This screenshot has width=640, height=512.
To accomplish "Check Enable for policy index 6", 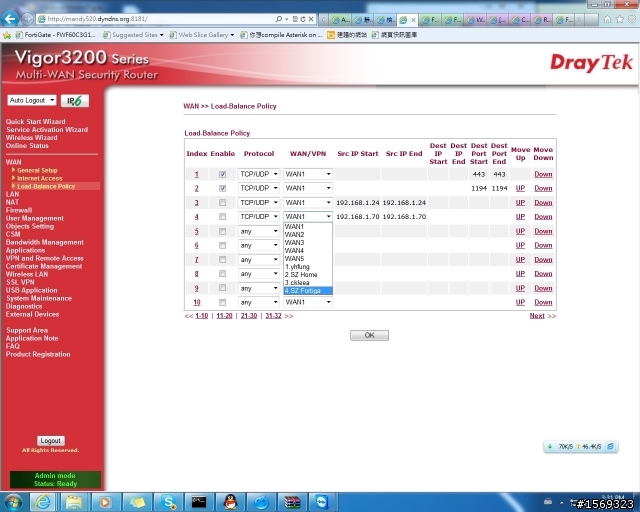I will point(222,245).
